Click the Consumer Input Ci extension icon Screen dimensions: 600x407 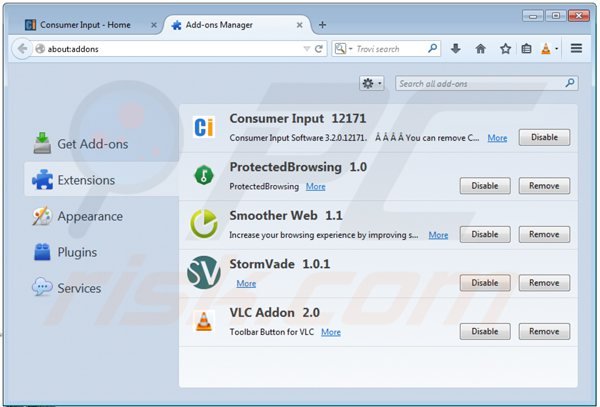(x=204, y=127)
